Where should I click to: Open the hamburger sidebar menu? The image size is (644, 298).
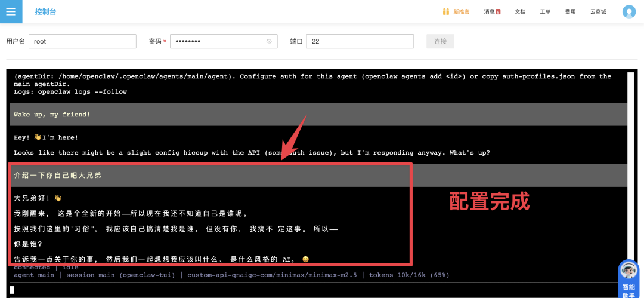11,11
